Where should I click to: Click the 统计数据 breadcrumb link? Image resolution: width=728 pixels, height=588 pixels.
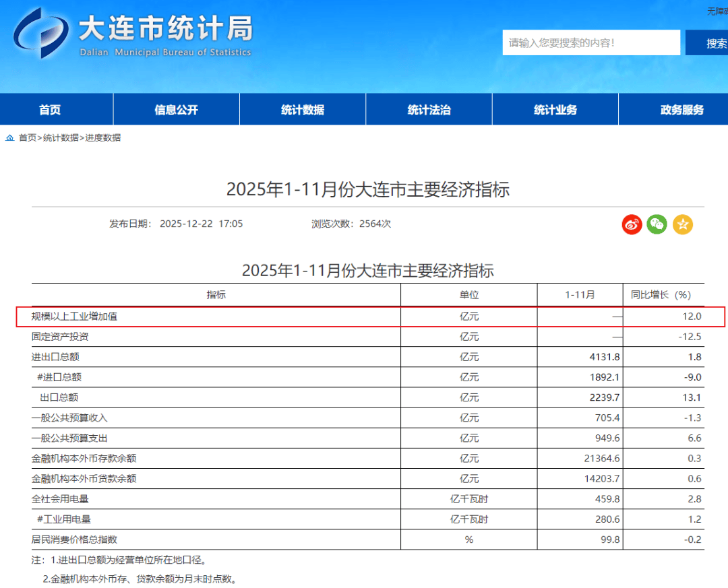pos(61,138)
